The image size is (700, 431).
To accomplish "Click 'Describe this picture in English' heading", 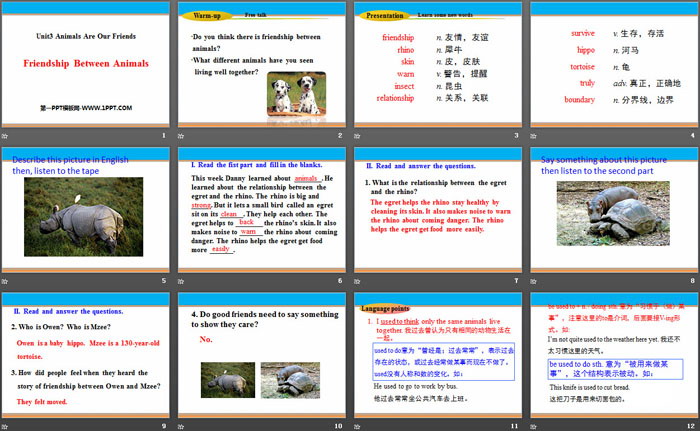I will point(71,159).
